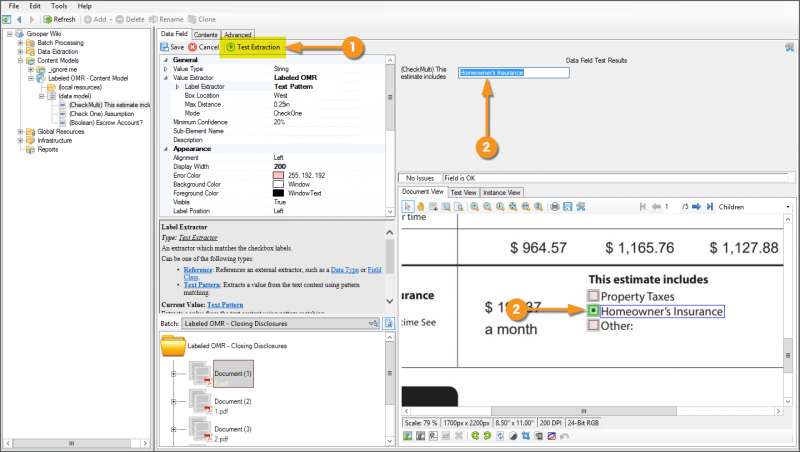Tick the Property Taxes checkbox
This screenshot has height=452, width=800.
(593, 296)
